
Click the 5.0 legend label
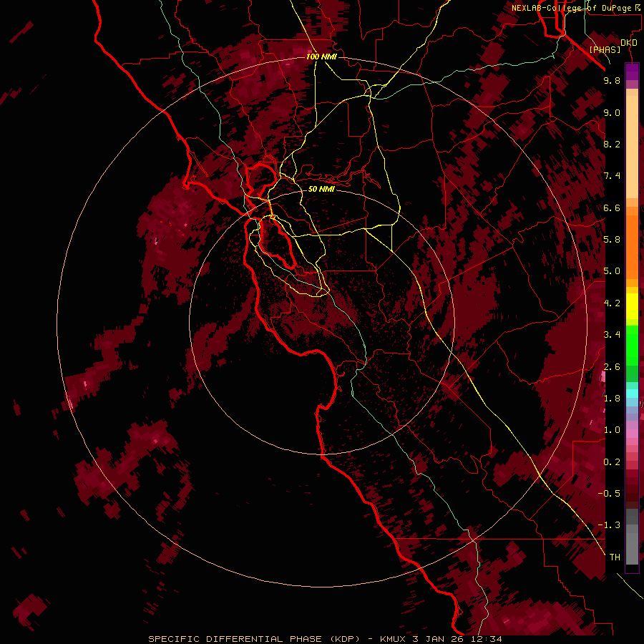click(x=612, y=271)
